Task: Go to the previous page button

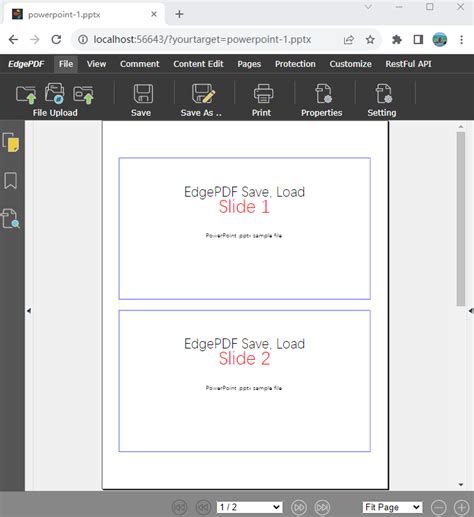Action: [x=203, y=507]
